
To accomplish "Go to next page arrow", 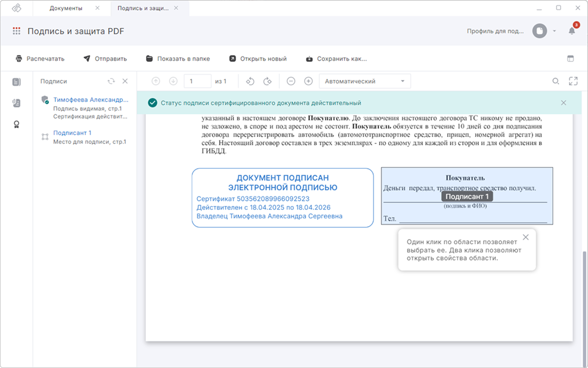I will point(173,81).
